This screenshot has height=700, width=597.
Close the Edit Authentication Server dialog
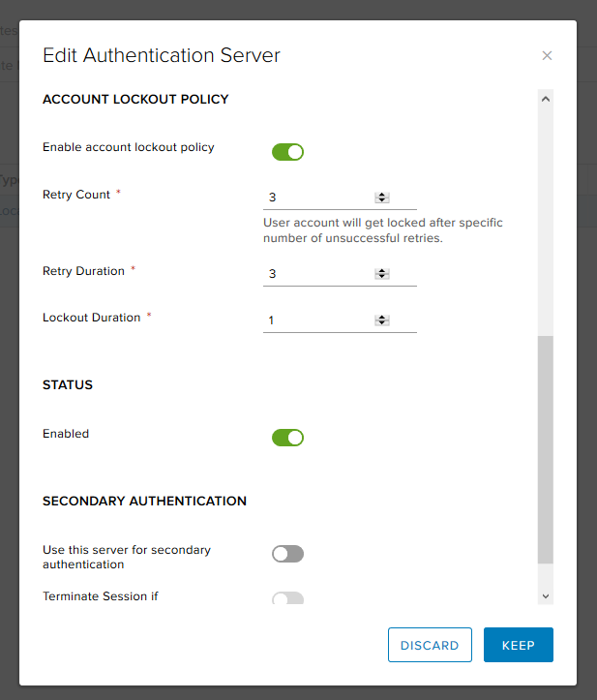[547, 56]
